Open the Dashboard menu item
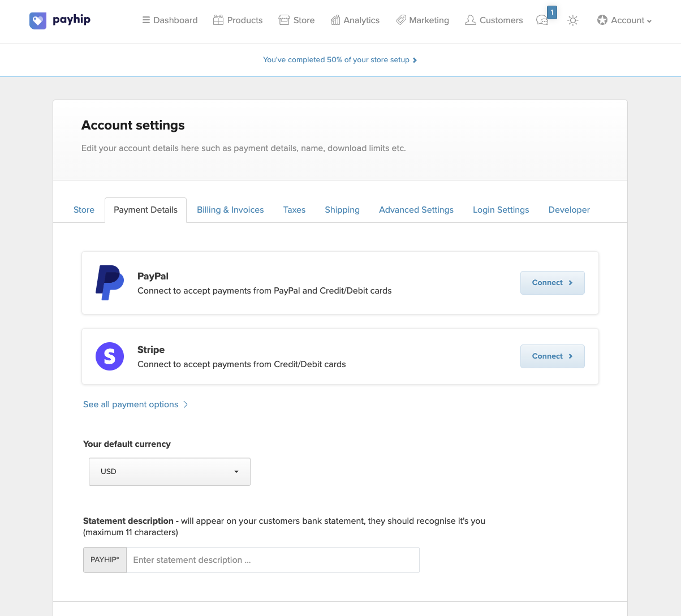This screenshot has width=681, height=616. tap(170, 20)
